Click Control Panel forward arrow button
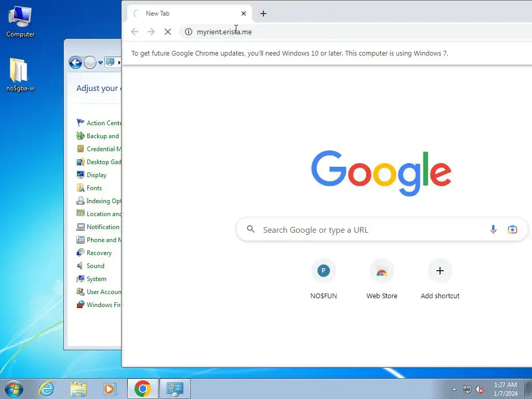The height and width of the screenshot is (399, 532). [x=90, y=62]
